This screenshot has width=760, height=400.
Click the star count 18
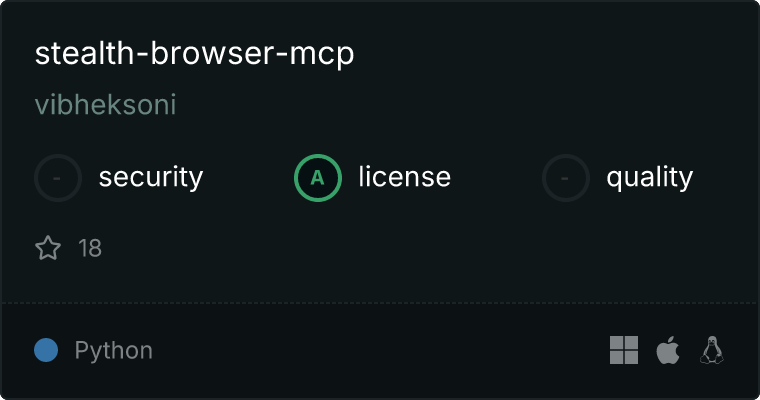point(90,248)
